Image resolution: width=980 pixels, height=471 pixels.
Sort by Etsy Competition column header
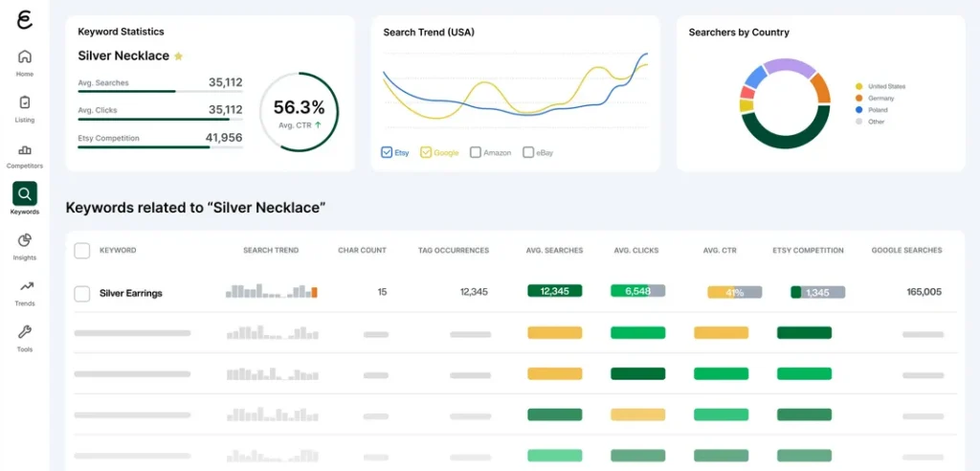tap(808, 251)
